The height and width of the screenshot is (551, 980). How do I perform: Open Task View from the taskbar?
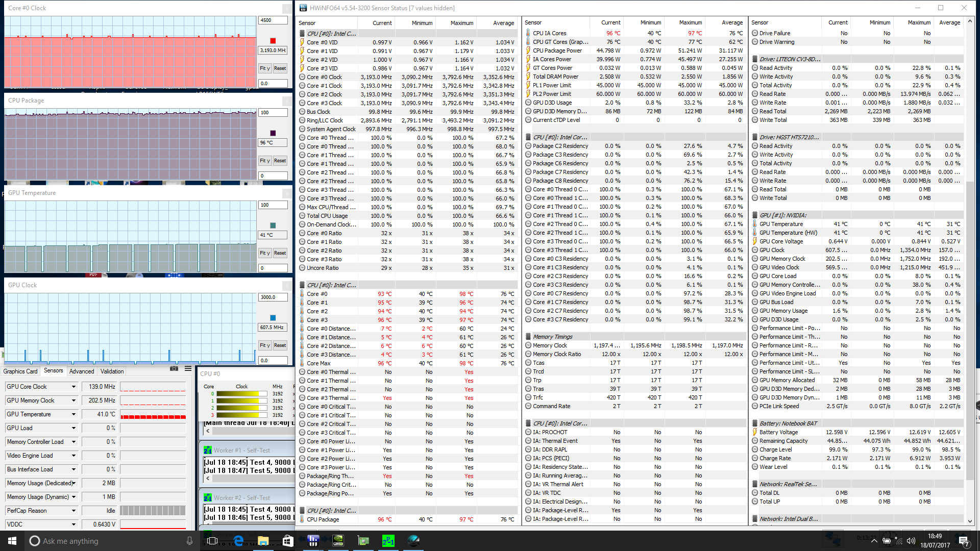(x=212, y=541)
